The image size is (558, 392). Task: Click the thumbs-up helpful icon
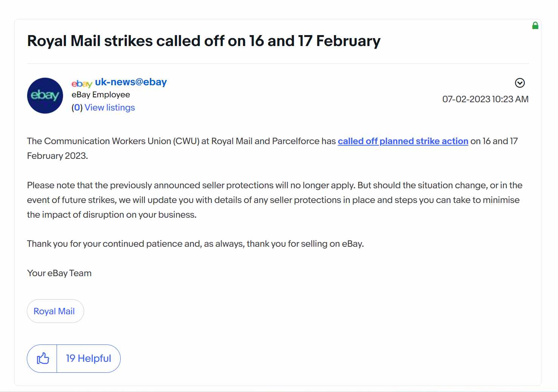(42, 358)
